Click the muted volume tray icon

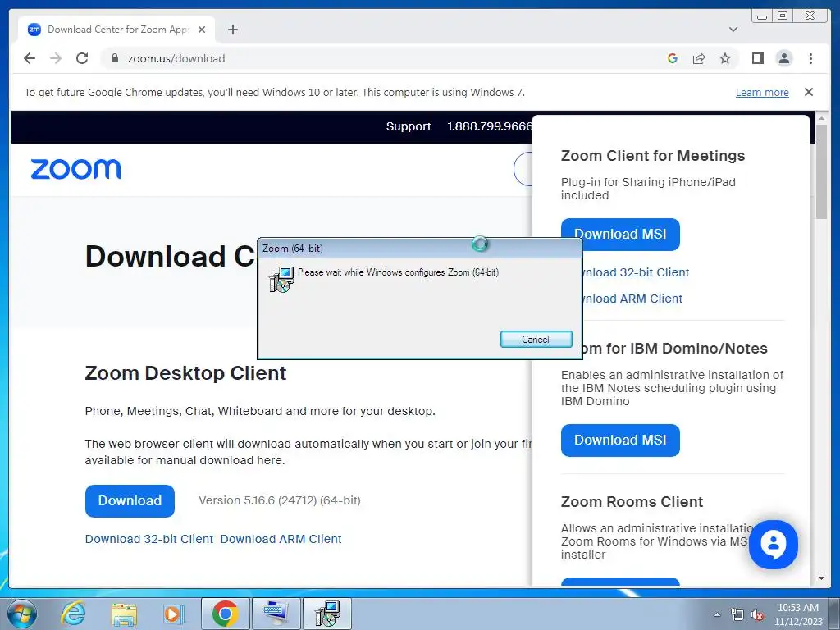756,614
